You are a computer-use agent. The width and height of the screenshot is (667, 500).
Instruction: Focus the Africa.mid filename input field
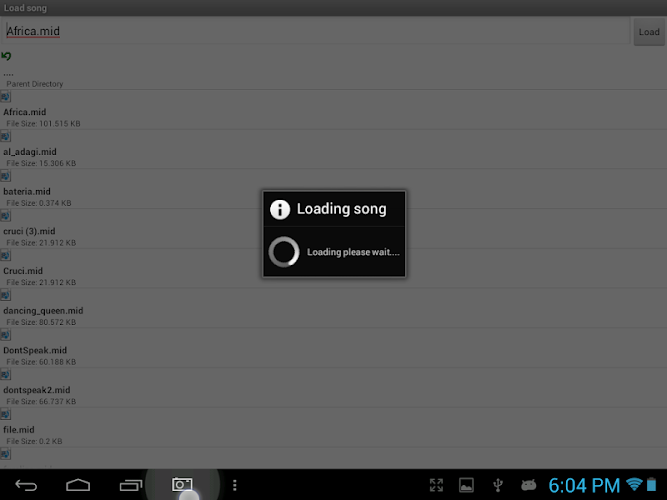click(315, 31)
